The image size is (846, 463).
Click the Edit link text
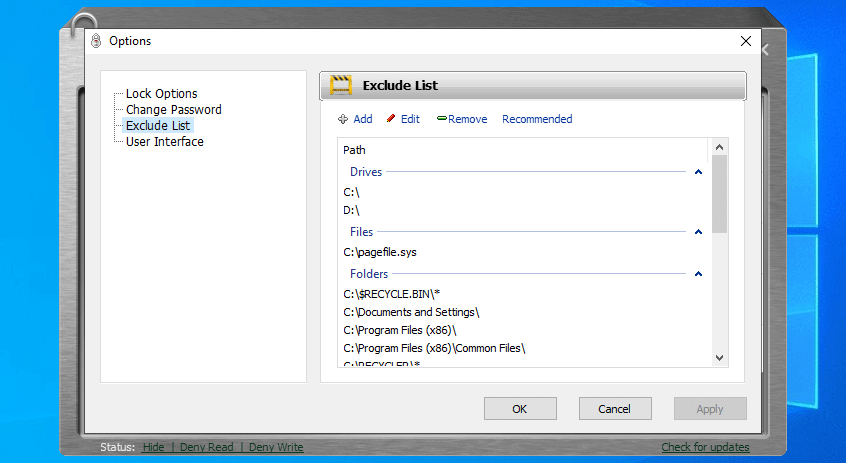pyautogui.click(x=410, y=119)
